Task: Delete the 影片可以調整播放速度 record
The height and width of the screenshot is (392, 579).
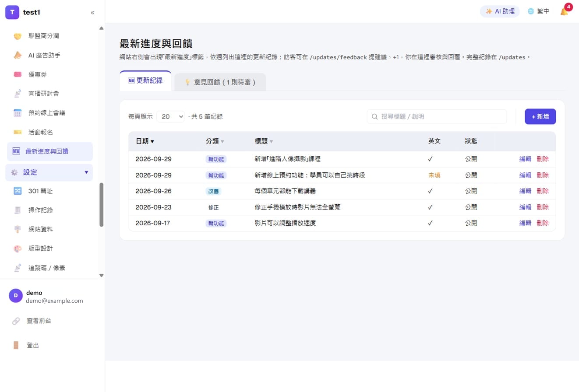Action: [x=543, y=223]
